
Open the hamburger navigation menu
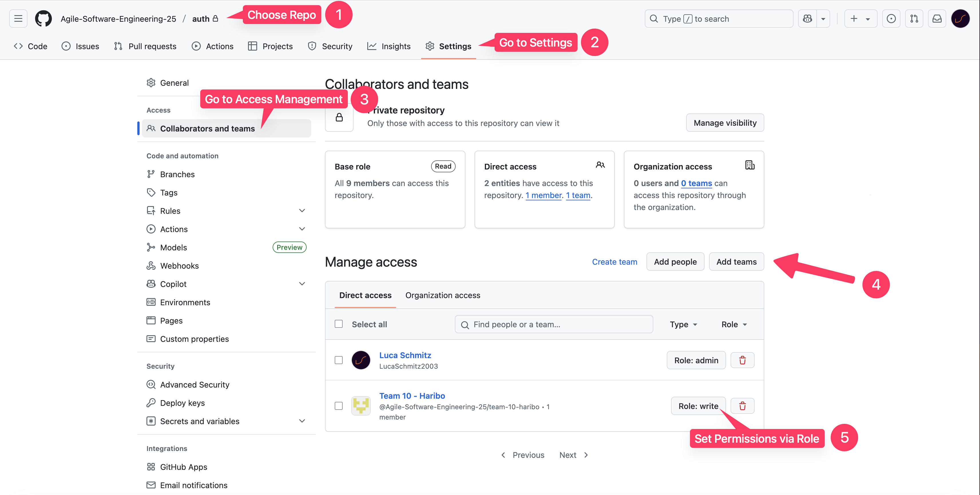(x=18, y=19)
